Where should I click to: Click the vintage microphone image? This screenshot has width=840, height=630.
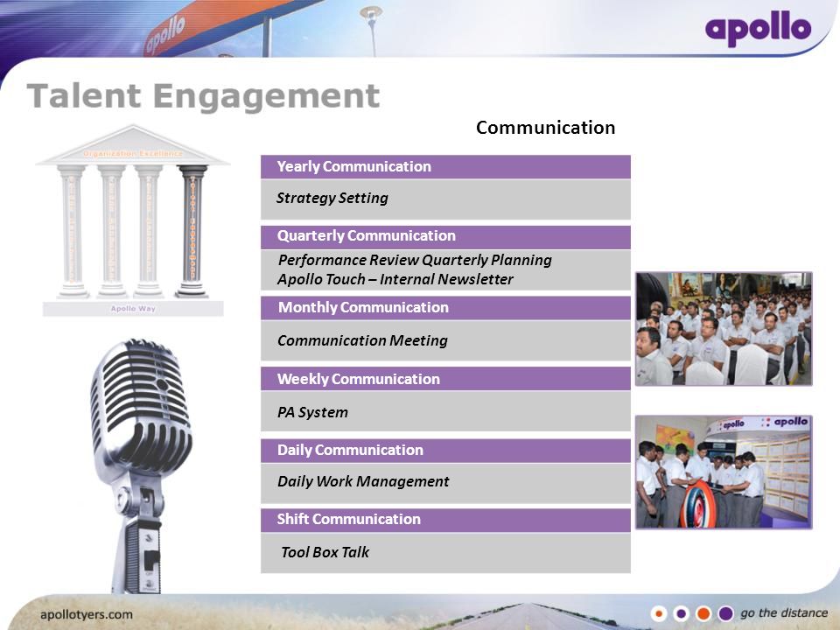142,465
